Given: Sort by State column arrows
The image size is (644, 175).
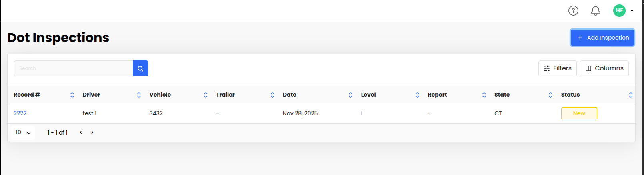Looking at the screenshot, I should [550, 95].
